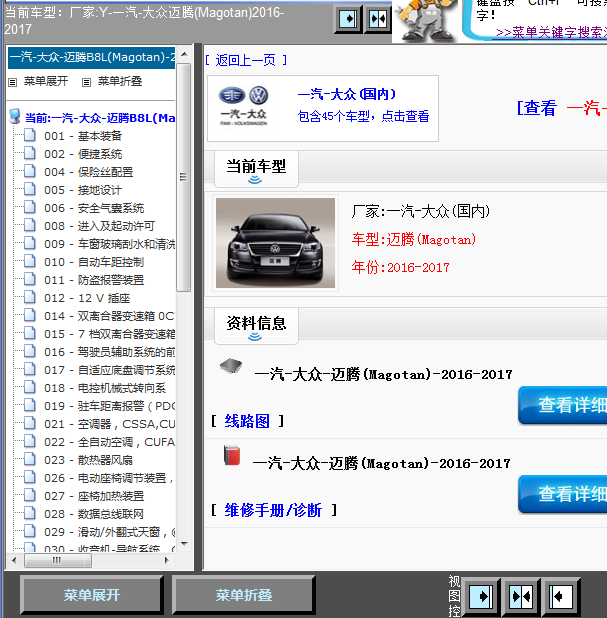
Task: Click the 一汽-大众 brand logo
Action: pos(244,106)
